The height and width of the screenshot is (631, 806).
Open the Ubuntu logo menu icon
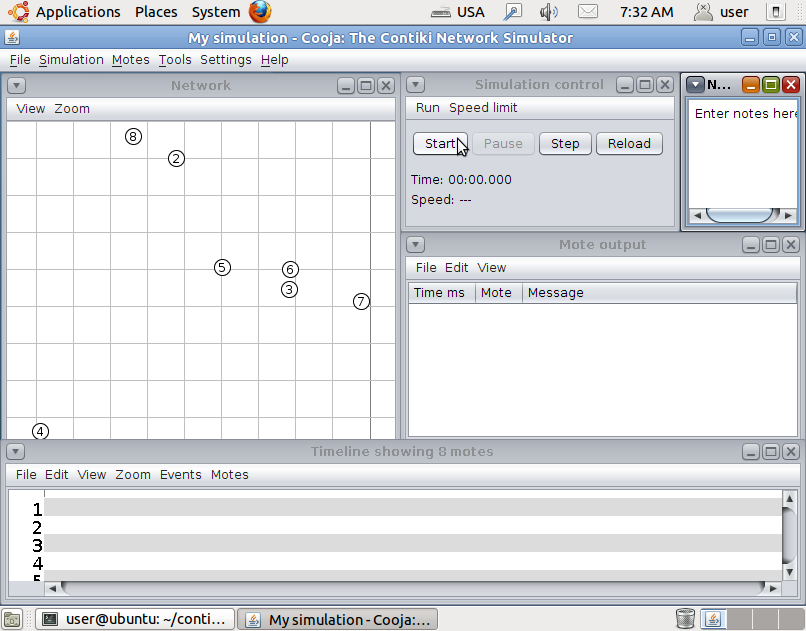pos(19,12)
